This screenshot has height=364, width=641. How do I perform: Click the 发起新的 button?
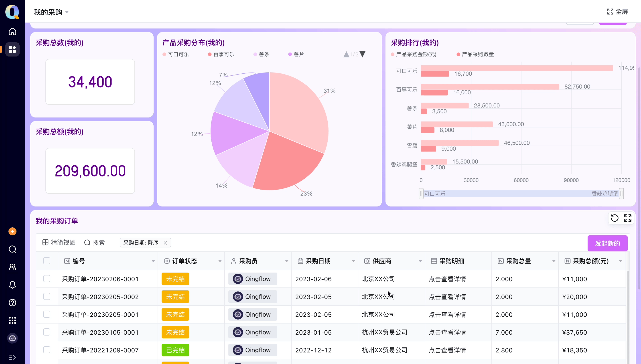(x=607, y=243)
